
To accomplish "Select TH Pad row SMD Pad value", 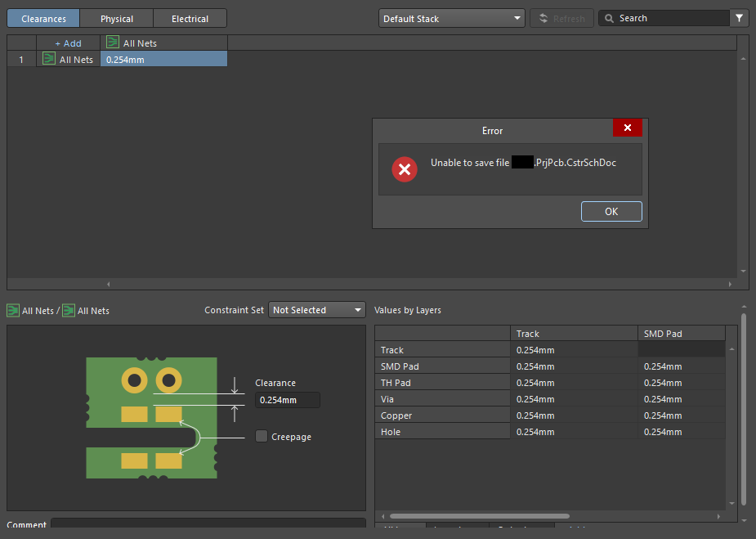I will coord(682,383).
